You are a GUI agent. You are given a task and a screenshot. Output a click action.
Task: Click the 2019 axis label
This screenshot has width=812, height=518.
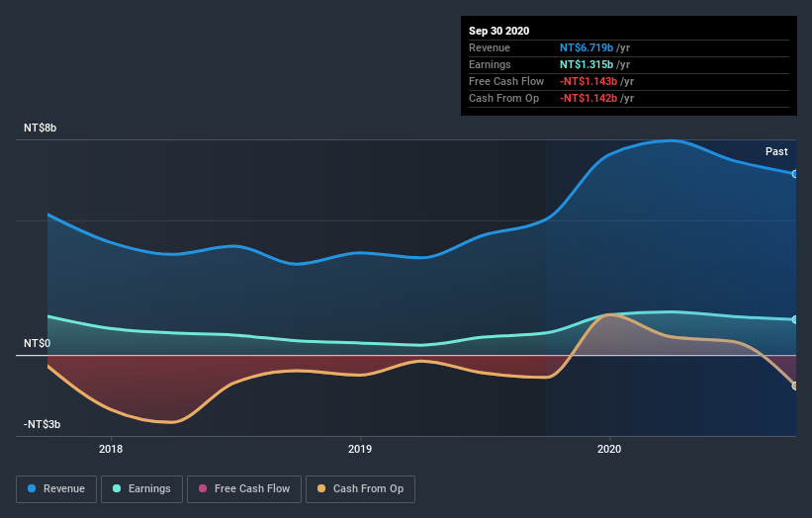click(x=360, y=449)
